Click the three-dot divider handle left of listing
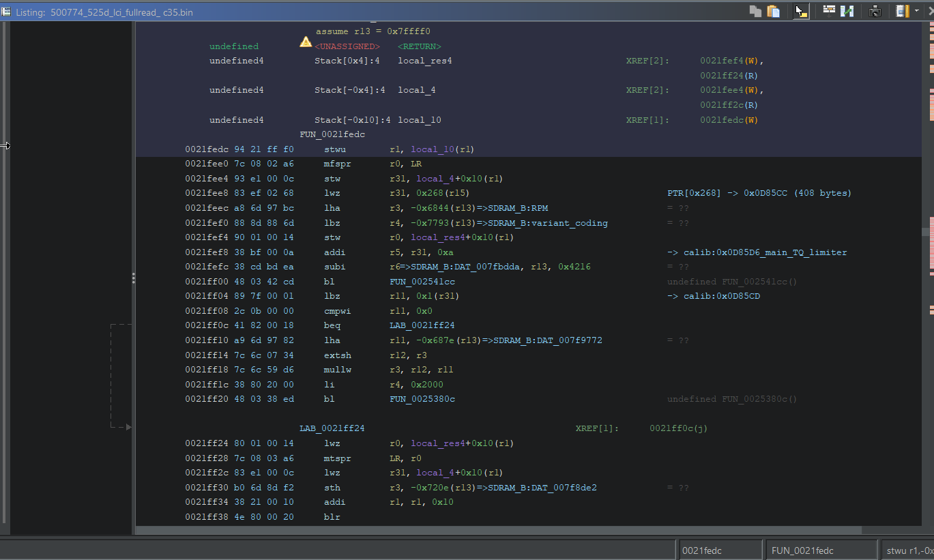The height and width of the screenshot is (560, 934). (134, 278)
